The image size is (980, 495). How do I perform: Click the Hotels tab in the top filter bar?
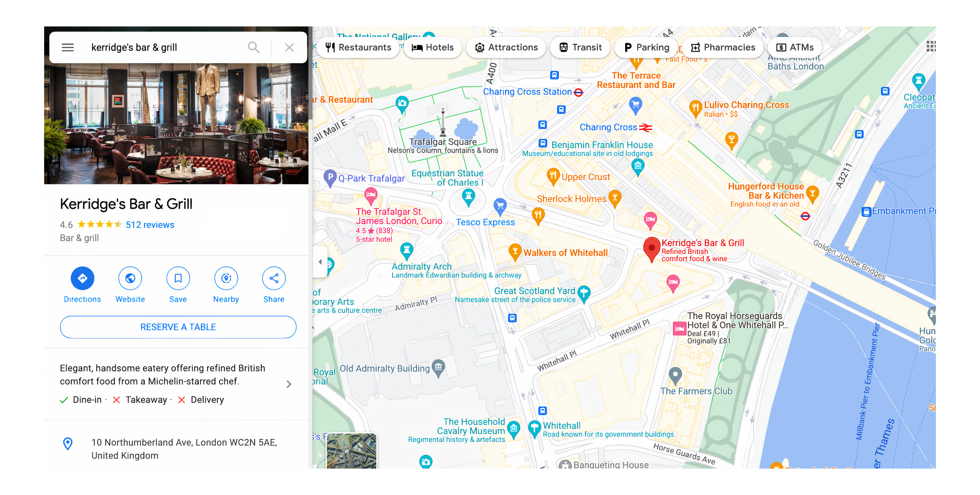tap(433, 47)
